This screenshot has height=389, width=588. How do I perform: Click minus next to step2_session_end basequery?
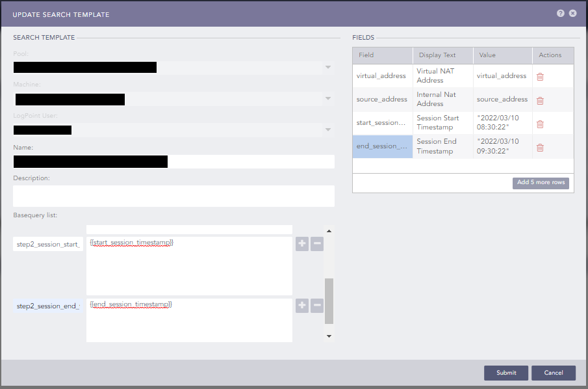(x=316, y=306)
